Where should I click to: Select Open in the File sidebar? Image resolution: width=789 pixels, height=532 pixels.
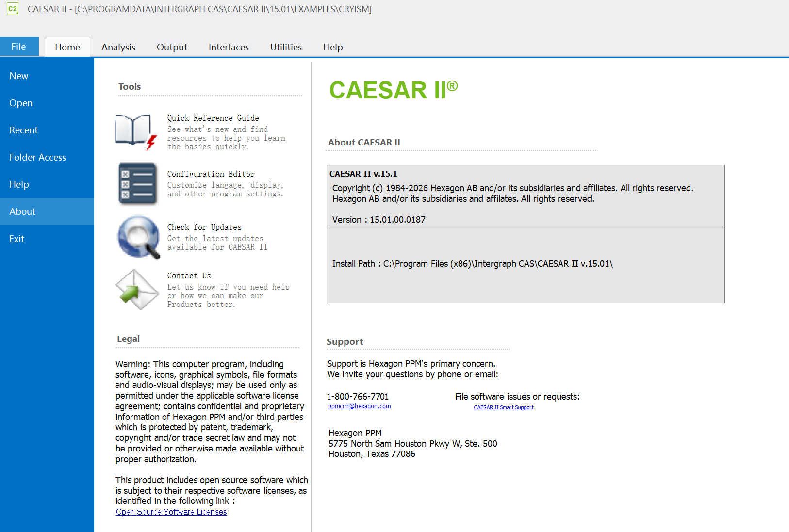[x=47, y=103]
